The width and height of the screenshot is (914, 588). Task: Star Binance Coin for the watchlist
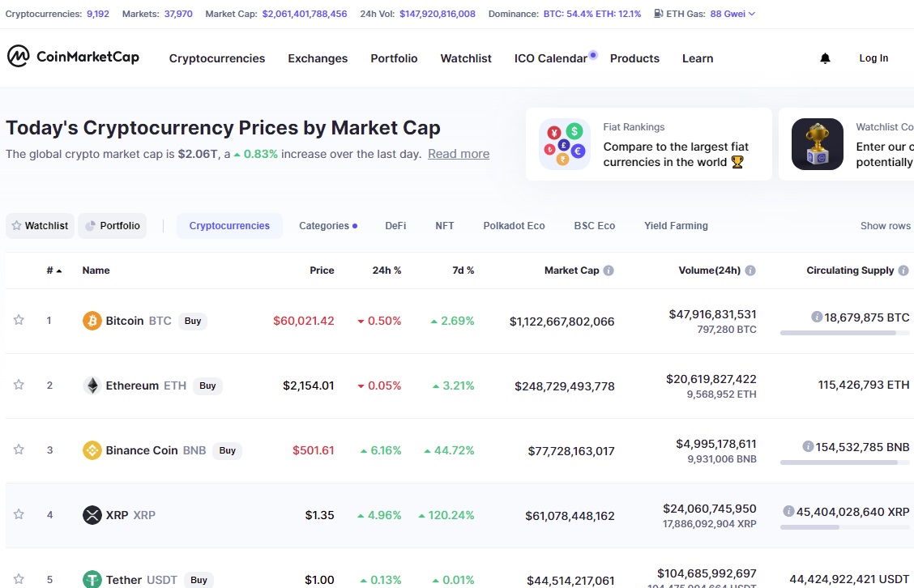point(19,449)
